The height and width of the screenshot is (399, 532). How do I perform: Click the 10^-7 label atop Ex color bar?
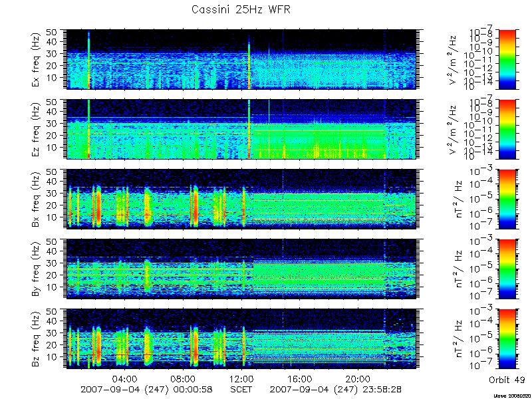click(481, 31)
